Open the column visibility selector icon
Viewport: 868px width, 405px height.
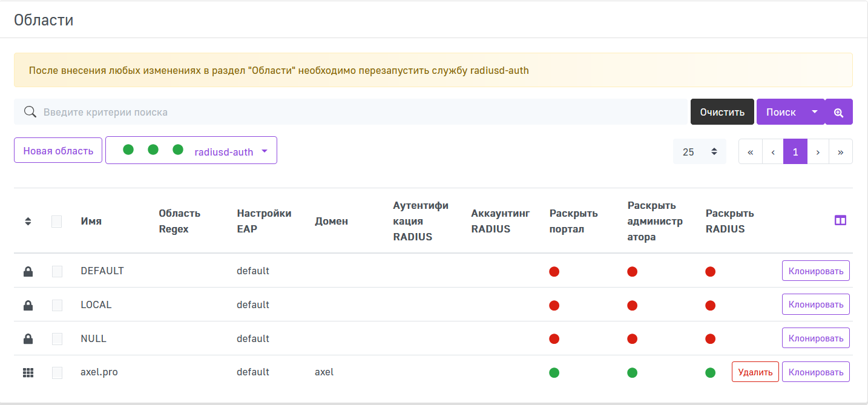pyautogui.click(x=840, y=220)
